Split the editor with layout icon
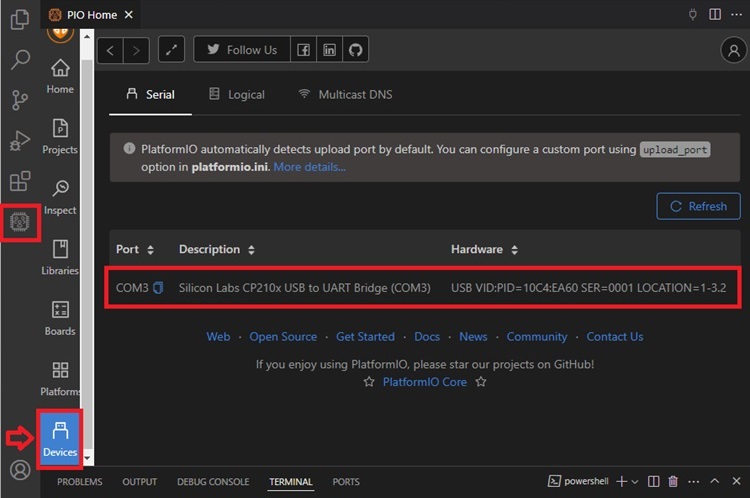750x498 pixels. (715, 14)
